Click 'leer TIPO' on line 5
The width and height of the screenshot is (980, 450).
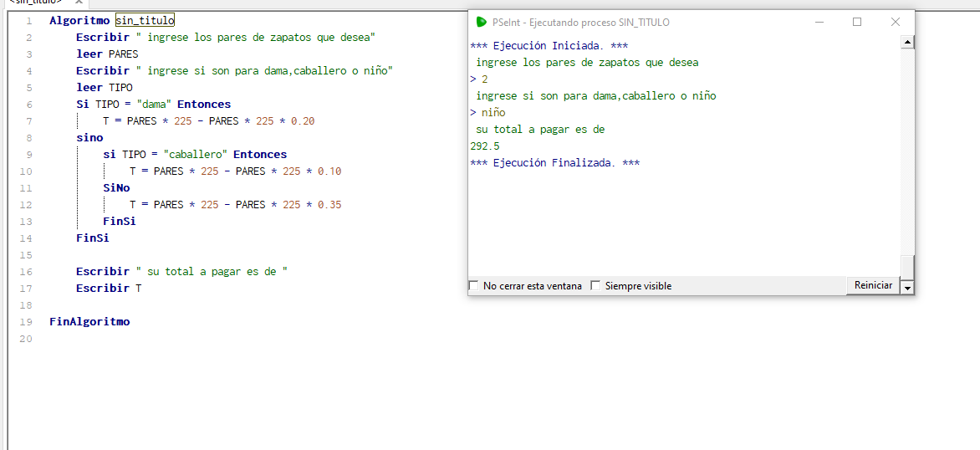click(x=105, y=88)
